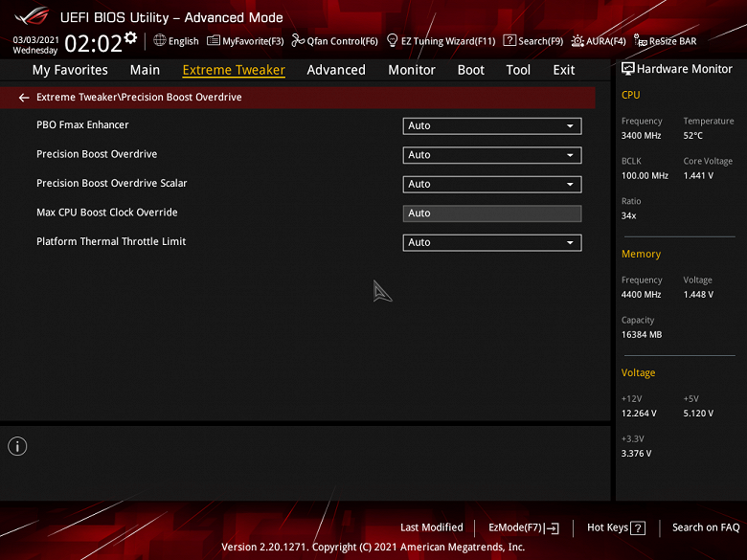The height and width of the screenshot is (560, 747).
Task: Switch to Main tab
Action: (145, 70)
